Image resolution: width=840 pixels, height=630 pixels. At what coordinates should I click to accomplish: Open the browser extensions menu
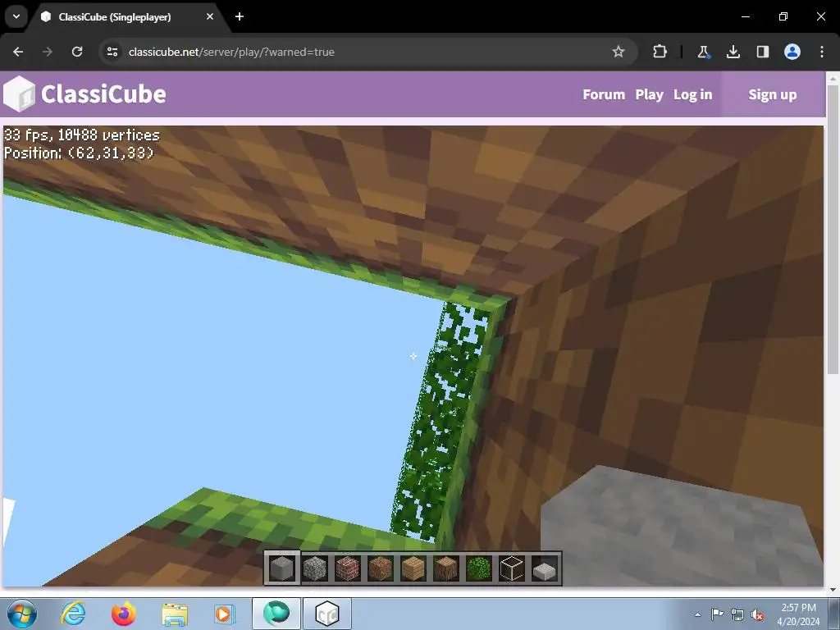(x=660, y=52)
